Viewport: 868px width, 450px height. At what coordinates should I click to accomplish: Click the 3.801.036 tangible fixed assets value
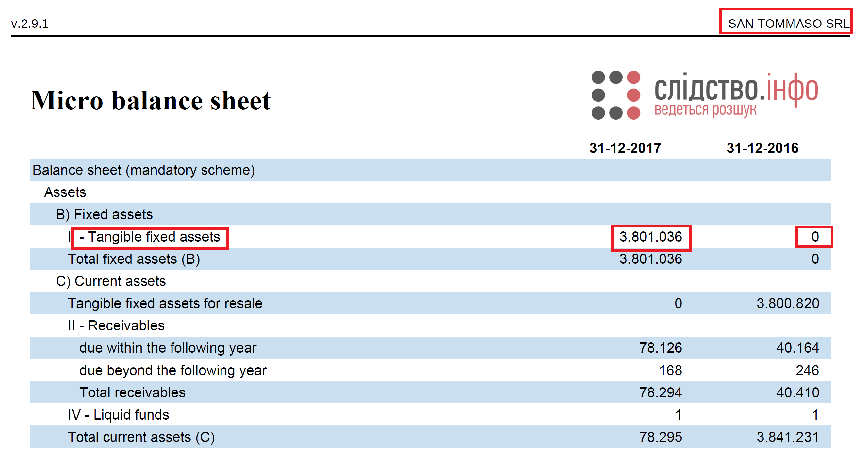[x=651, y=237]
